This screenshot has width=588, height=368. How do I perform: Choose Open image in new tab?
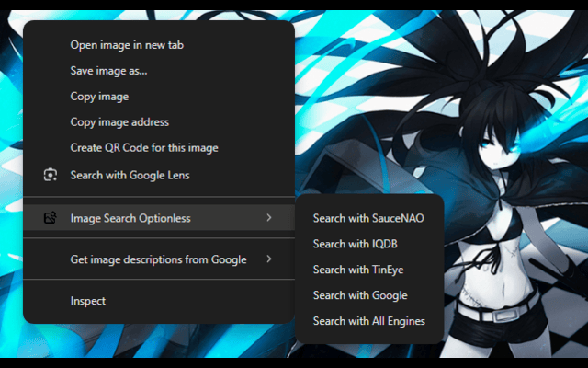[x=159, y=45]
